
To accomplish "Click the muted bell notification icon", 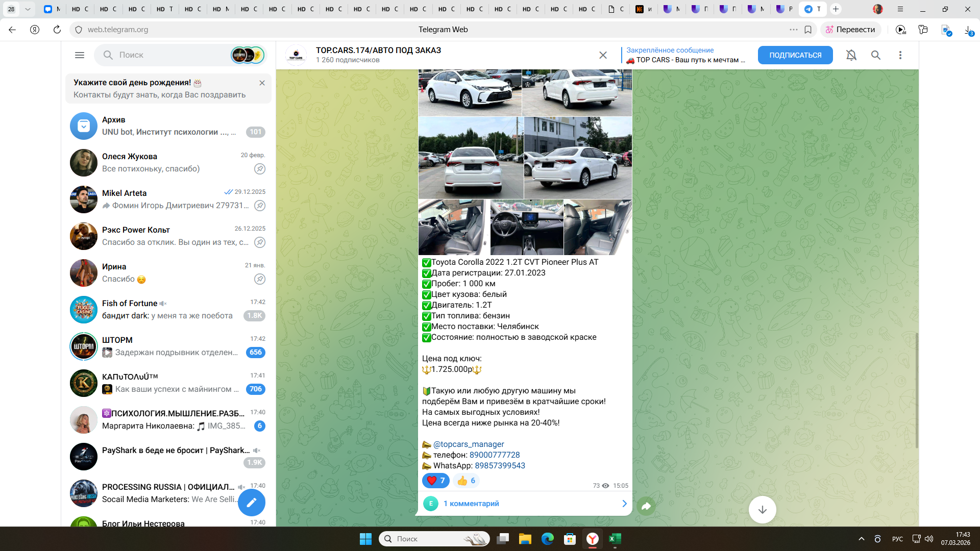I will (x=851, y=55).
